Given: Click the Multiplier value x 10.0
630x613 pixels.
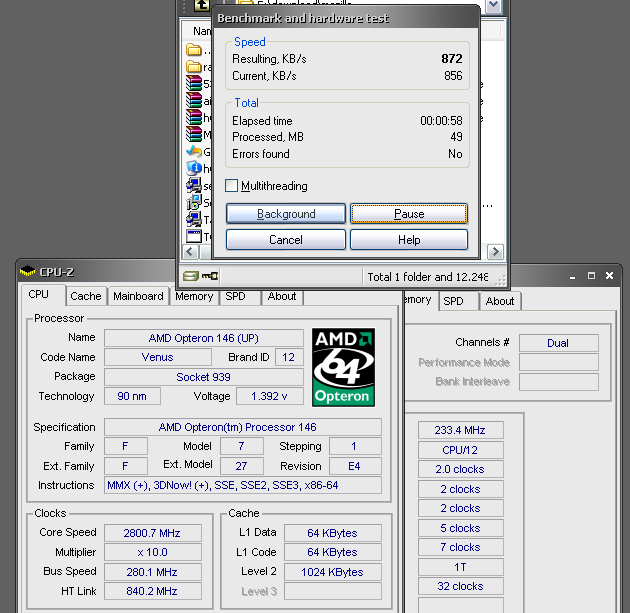Looking at the screenshot, I should tap(153, 552).
